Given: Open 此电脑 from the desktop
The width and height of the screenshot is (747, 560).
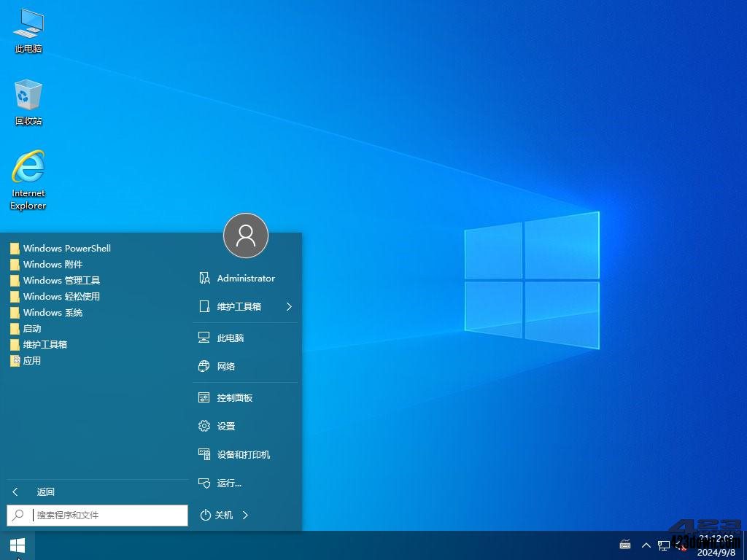Looking at the screenshot, I should coord(28,29).
